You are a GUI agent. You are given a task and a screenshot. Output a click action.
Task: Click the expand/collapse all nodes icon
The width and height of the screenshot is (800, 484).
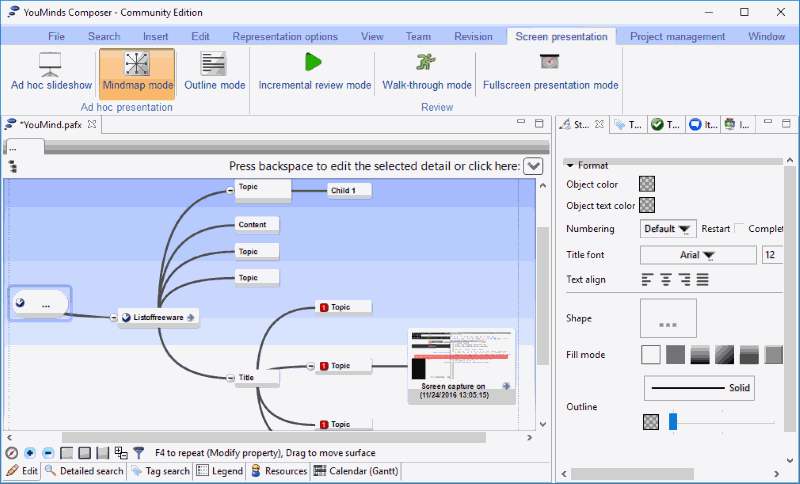pos(121,453)
